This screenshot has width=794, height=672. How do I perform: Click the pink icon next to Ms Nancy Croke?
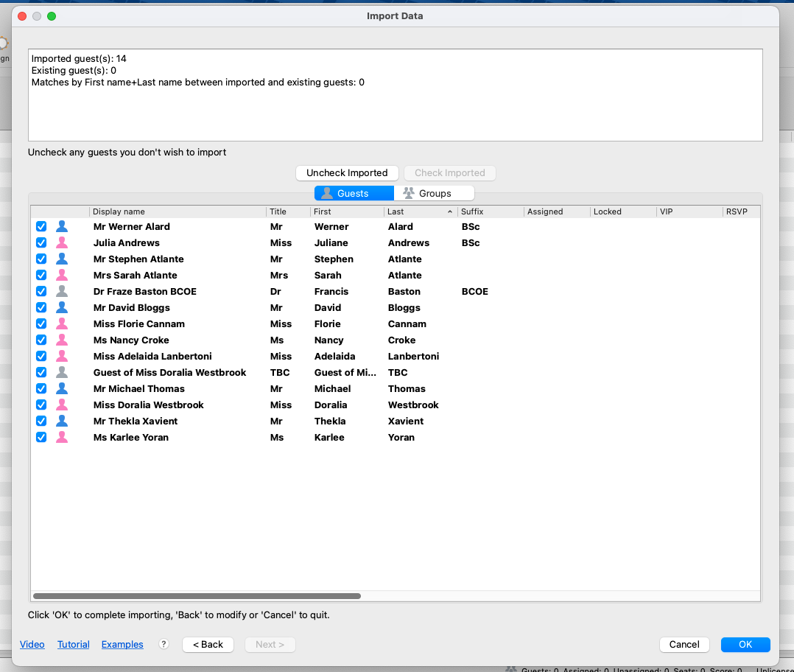pyautogui.click(x=62, y=340)
